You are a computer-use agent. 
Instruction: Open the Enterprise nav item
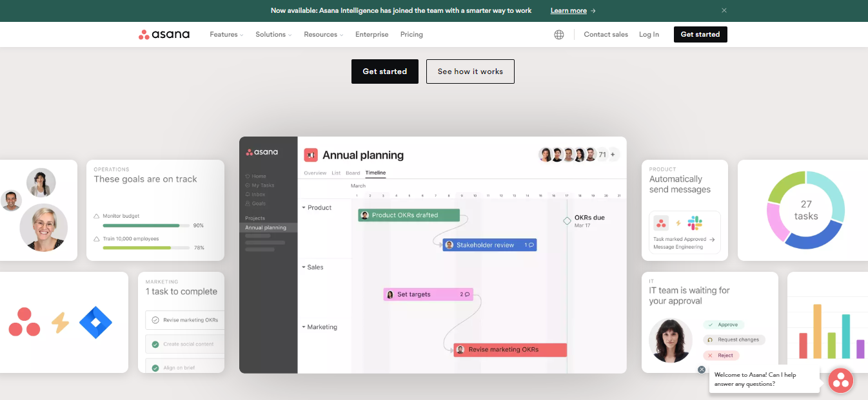tap(372, 35)
